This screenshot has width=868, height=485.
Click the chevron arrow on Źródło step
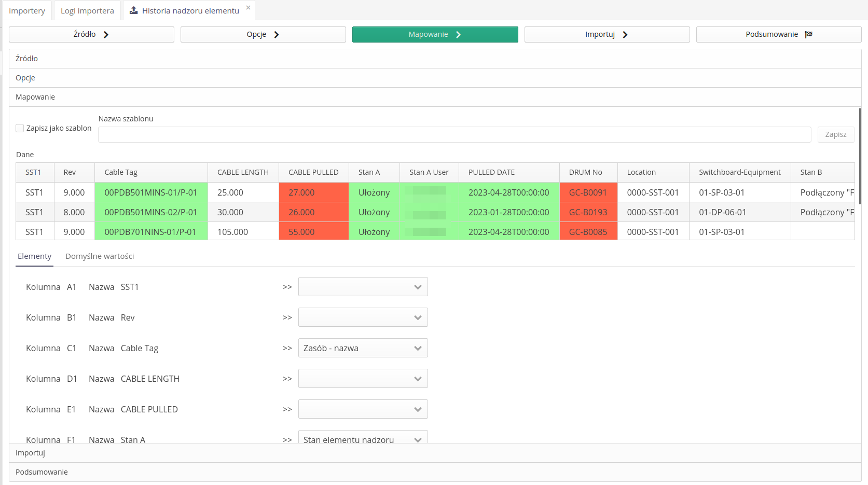click(106, 35)
